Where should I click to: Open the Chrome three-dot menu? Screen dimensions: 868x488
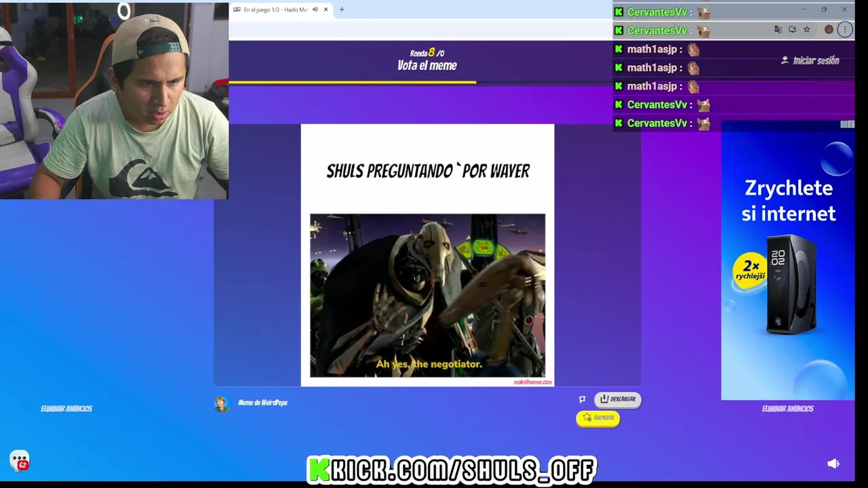[844, 30]
